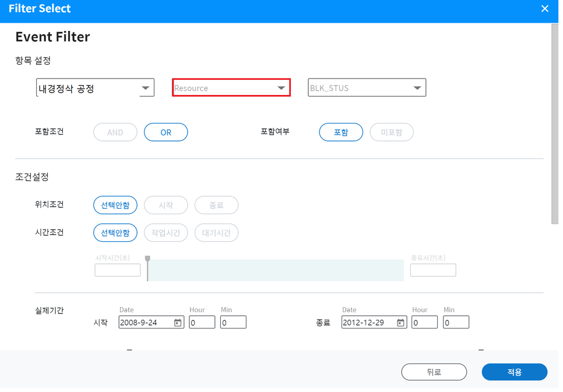Choose the 미포함 exclude option
563x392 pixels.
coord(391,132)
